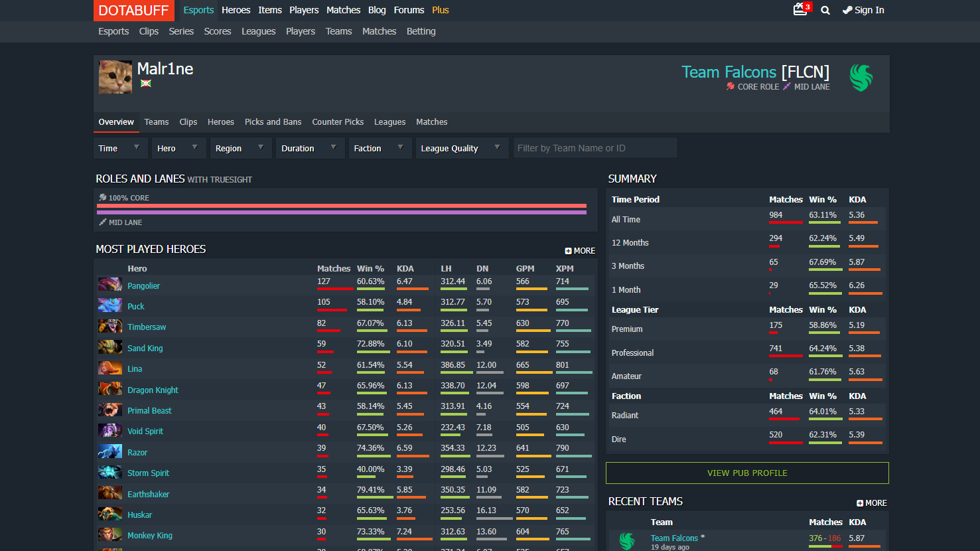Click the Pangolier hero icon

tap(110, 285)
